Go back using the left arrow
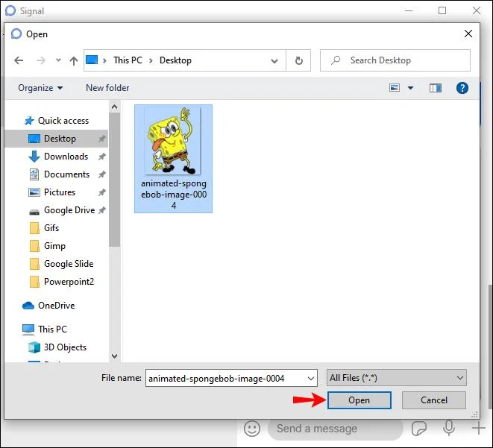 coord(19,60)
